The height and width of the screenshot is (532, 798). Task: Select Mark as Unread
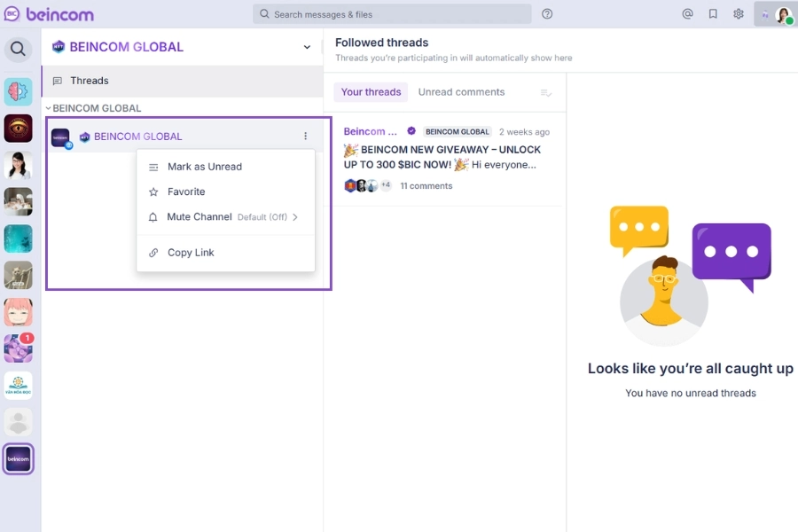(225, 167)
